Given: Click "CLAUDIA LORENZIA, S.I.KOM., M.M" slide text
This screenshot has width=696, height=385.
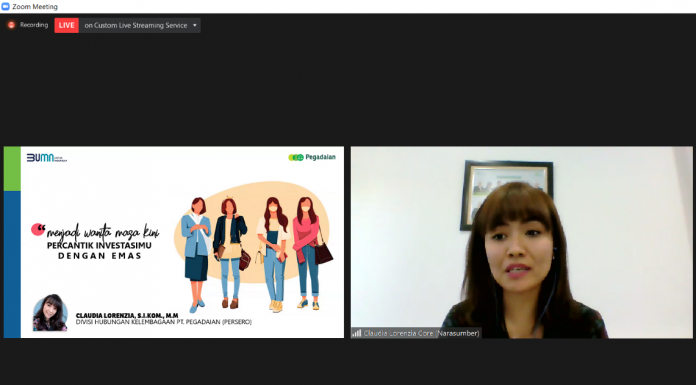Looking at the screenshot, I should pos(127,316).
